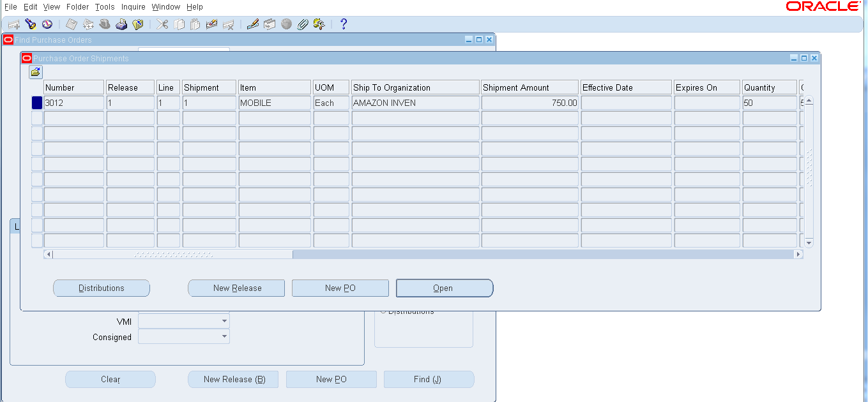Open the Edit menu
This screenshot has height=402, width=868.
pyautogui.click(x=30, y=7)
